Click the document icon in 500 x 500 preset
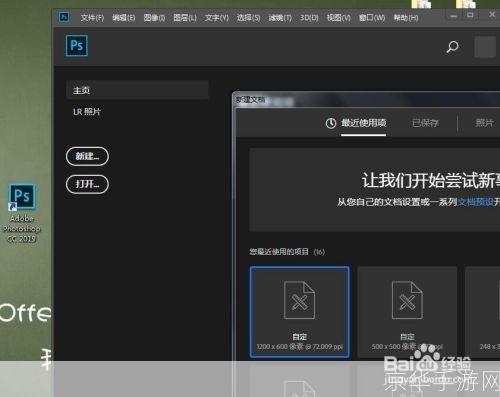 click(x=407, y=300)
